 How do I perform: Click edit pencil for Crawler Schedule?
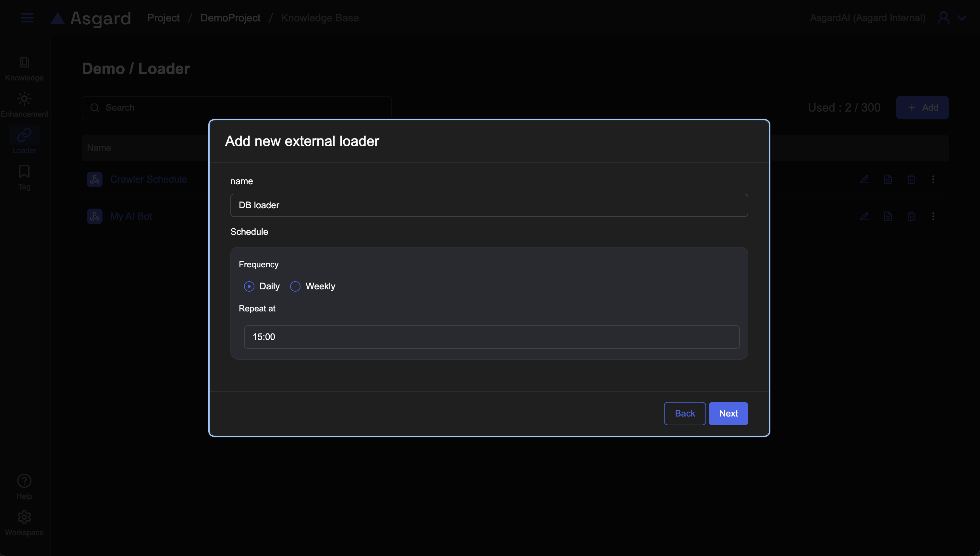[864, 179]
